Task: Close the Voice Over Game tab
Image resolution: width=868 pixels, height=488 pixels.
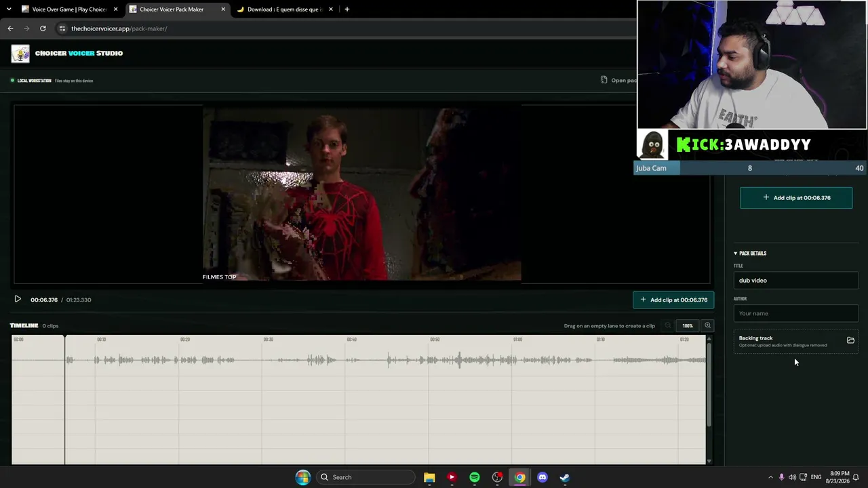Action: coord(115,9)
